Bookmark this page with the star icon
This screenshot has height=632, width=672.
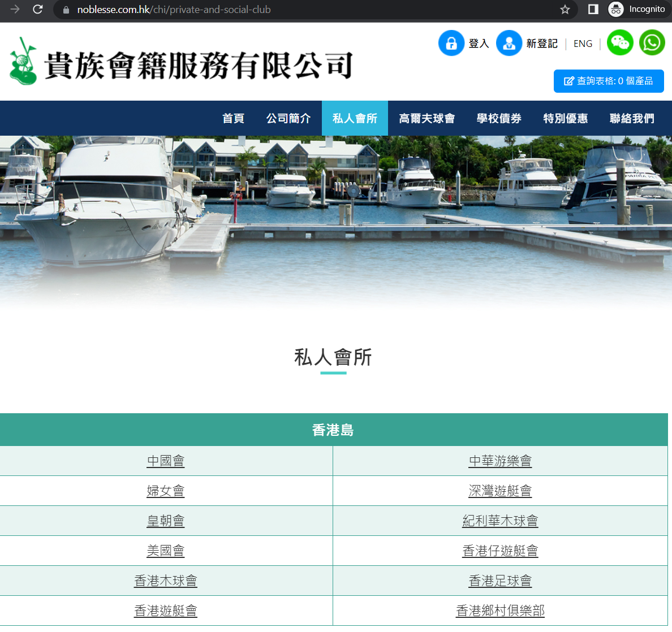(x=564, y=9)
